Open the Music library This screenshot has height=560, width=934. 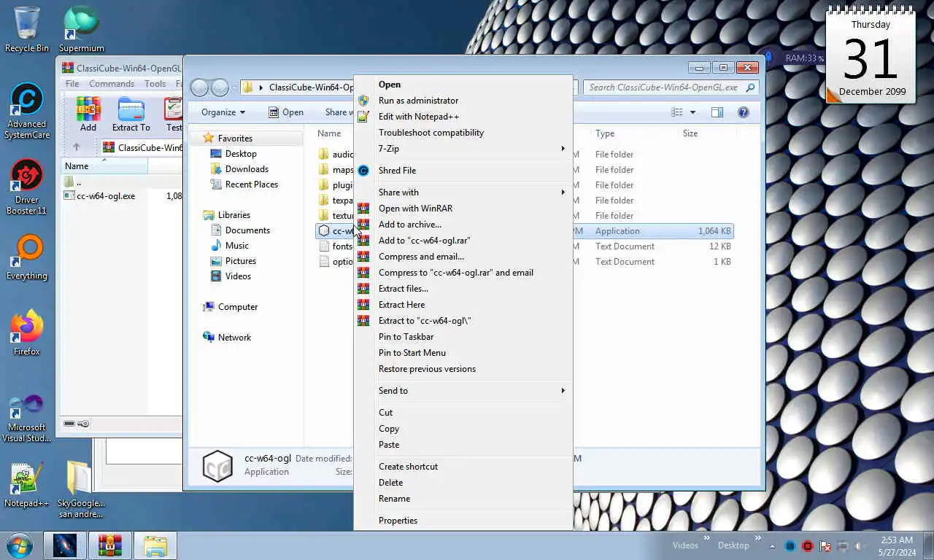[x=236, y=246]
